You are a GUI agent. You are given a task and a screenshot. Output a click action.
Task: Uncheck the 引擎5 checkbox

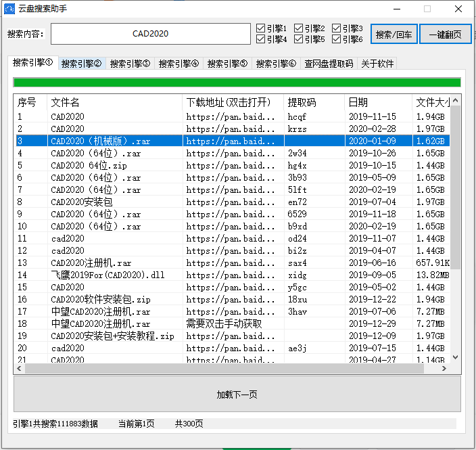298,39
